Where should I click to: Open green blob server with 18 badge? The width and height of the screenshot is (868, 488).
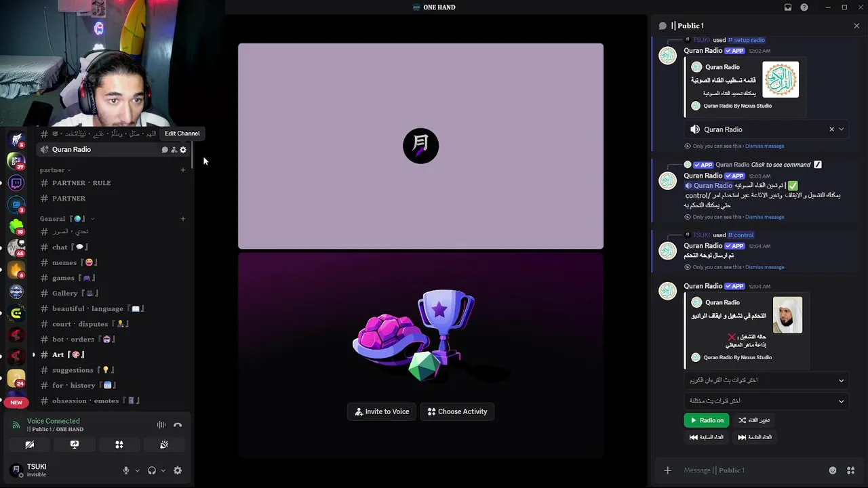pyautogui.click(x=16, y=226)
